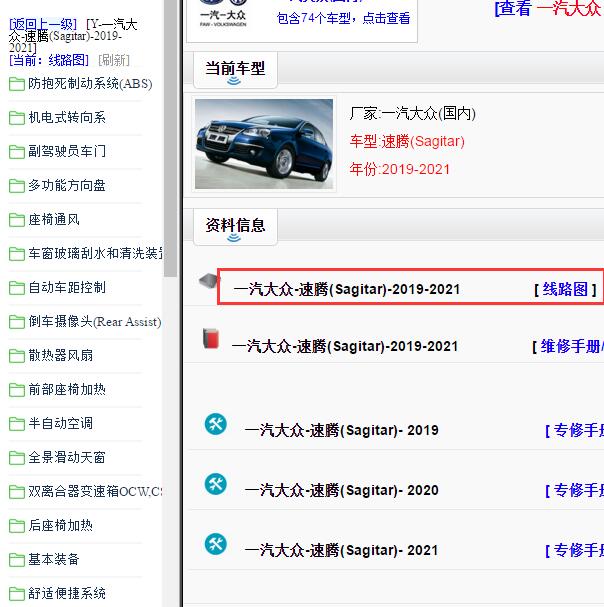
Task: Click folder icon beside 基本装备
Action: [x=17, y=560]
